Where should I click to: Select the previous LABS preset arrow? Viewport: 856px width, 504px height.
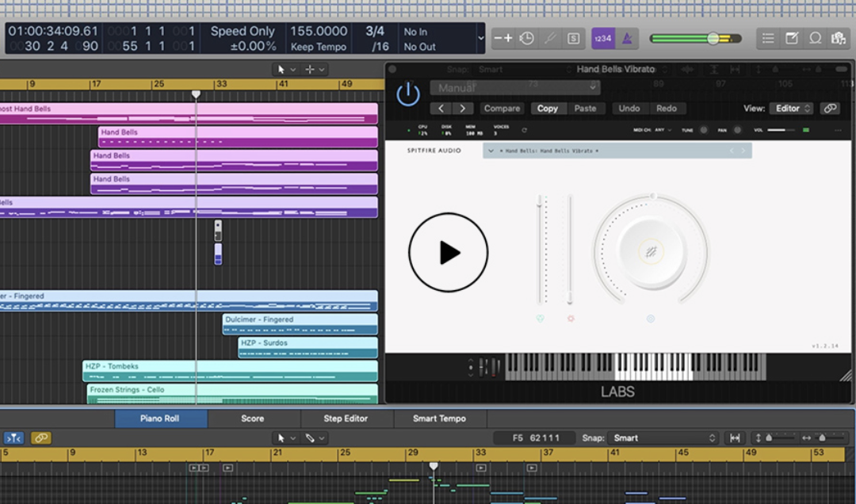tap(732, 151)
